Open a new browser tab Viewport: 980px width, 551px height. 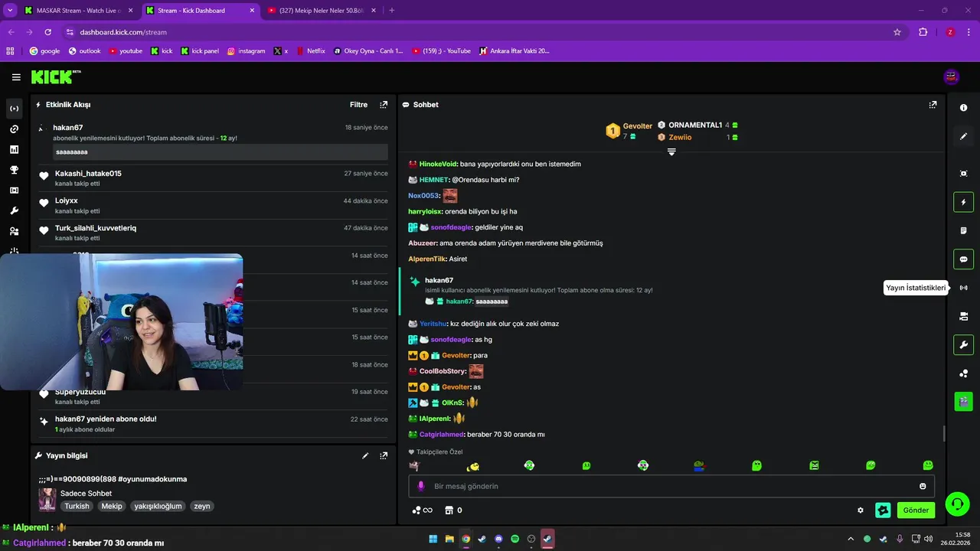[392, 11]
